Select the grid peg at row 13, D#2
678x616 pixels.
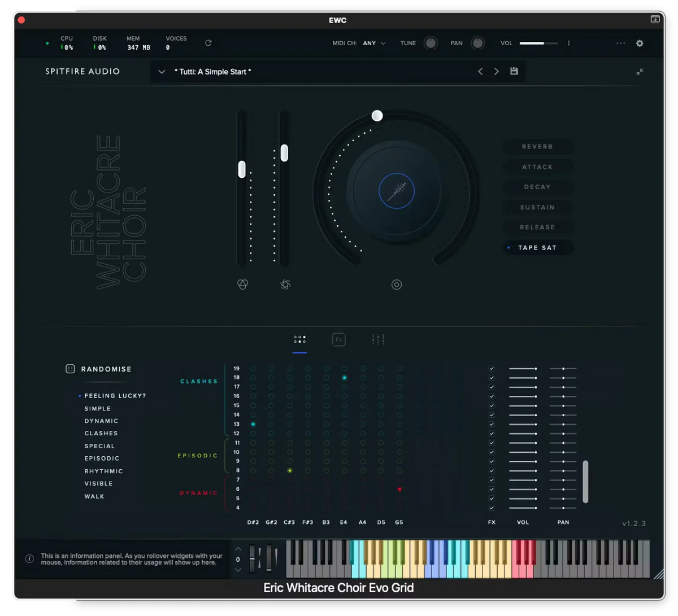253,424
